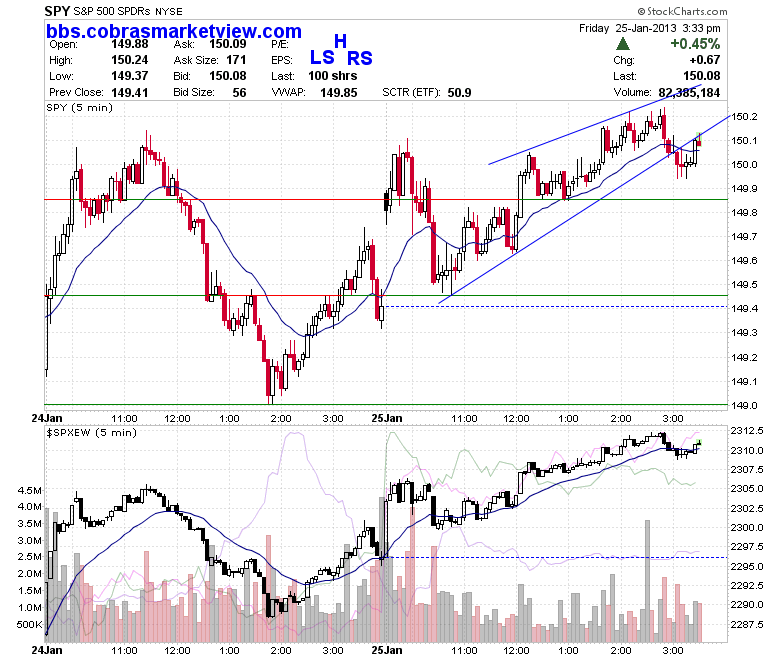This screenshot has width=780, height=659.
Task: Click the Volume value 82,385,184
Action: coord(689,93)
